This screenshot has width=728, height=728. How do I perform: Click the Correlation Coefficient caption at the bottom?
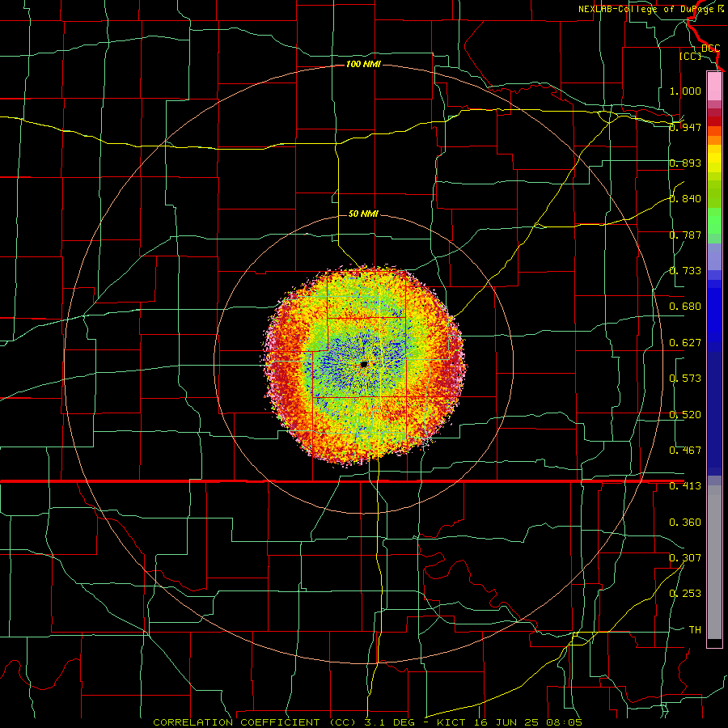point(367,722)
